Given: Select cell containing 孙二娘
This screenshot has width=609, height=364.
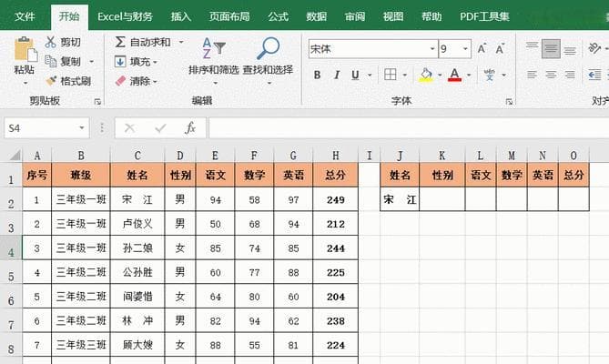Looking at the screenshot, I should (x=137, y=248).
